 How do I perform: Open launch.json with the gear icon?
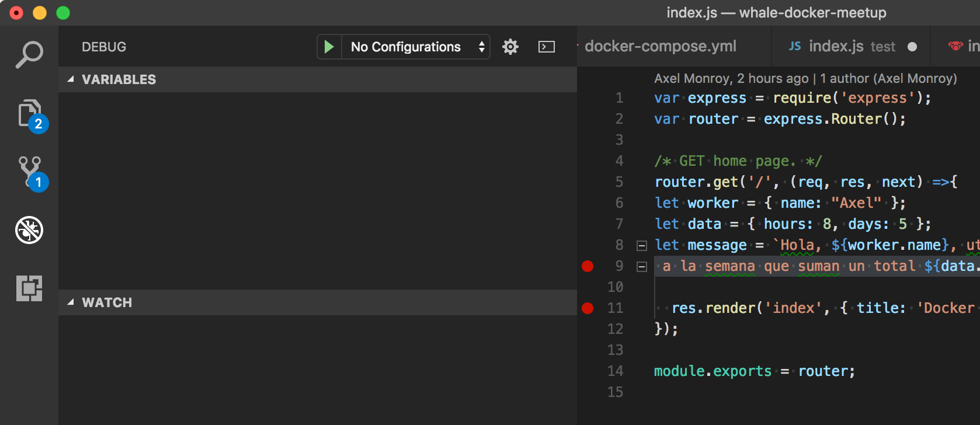(x=510, y=47)
